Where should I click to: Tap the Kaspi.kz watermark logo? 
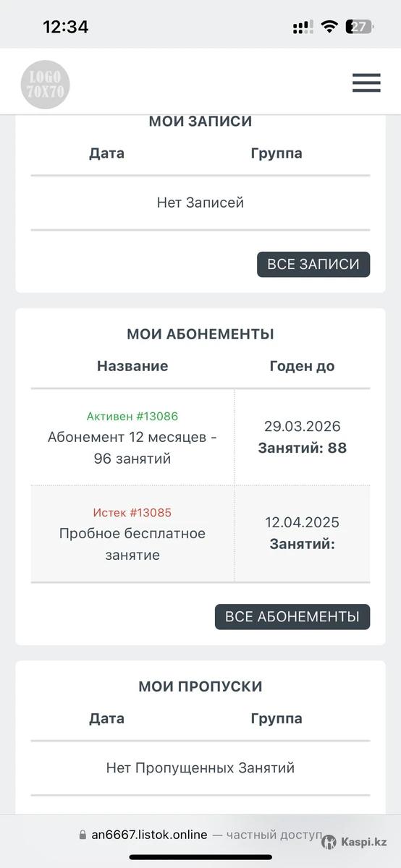[x=355, y=842]
